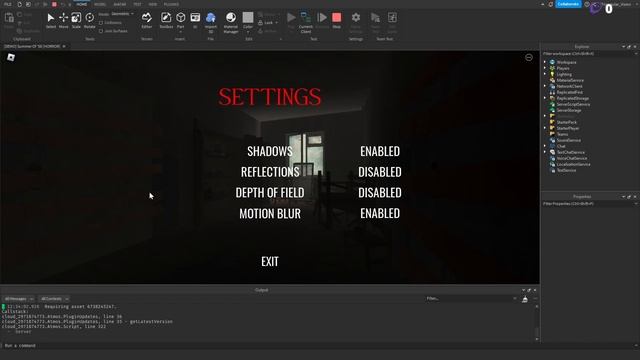640x360 pixels.
Task: Choose the Move tool
Action: point(63,20)
